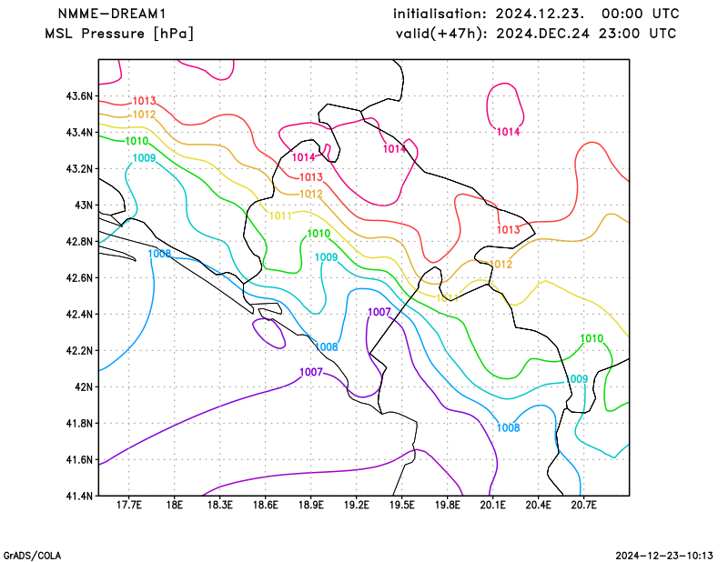This screenshot has height=562, width=728.
Task: Click the 2024-12-23-10:13 timestamp
Action: pos(664,556)
